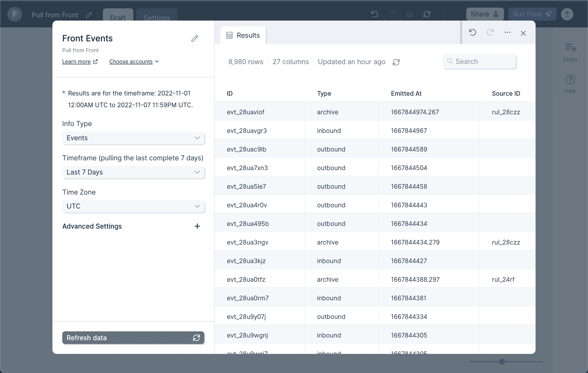Click Emitted At value 1667844434.279

point(415,242)
